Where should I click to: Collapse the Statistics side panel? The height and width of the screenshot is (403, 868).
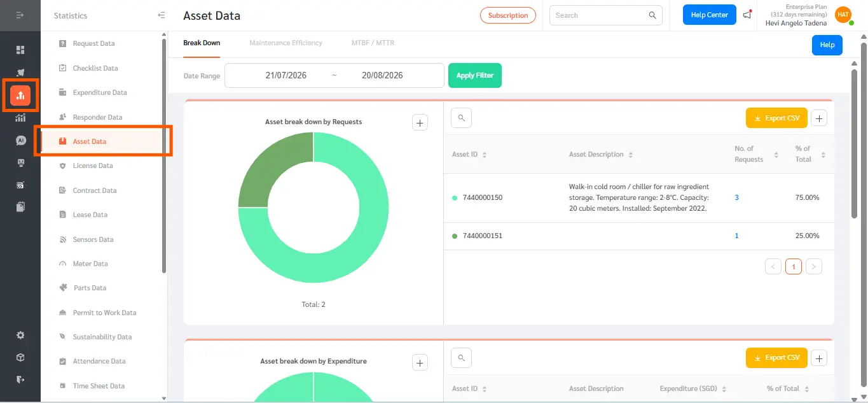(162, 15)
